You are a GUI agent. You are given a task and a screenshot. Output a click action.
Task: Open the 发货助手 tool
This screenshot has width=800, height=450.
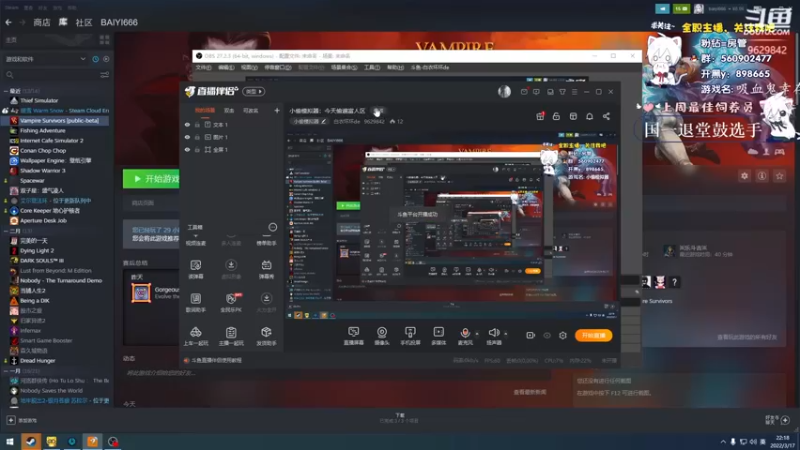266,336
